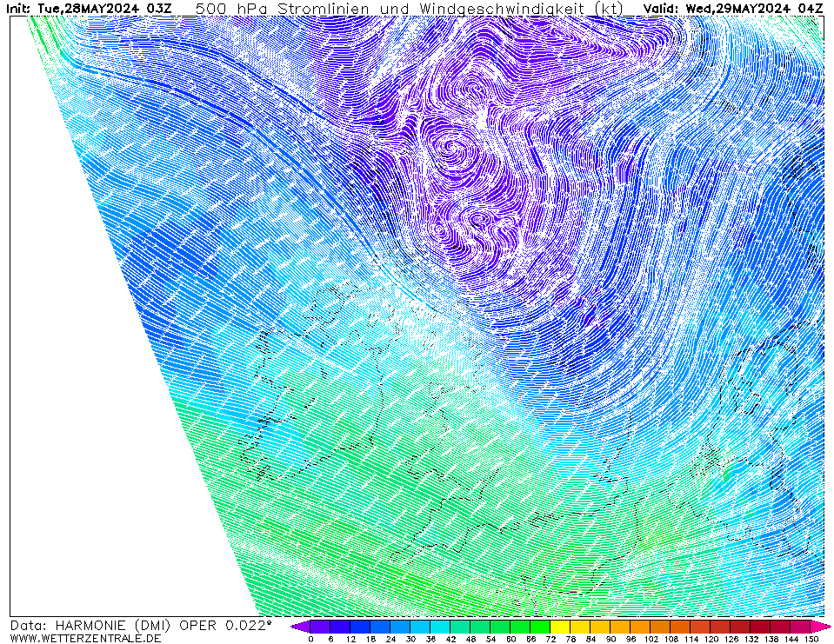Select the legend swatch between 108 and 114

click(x=681, y=627)
